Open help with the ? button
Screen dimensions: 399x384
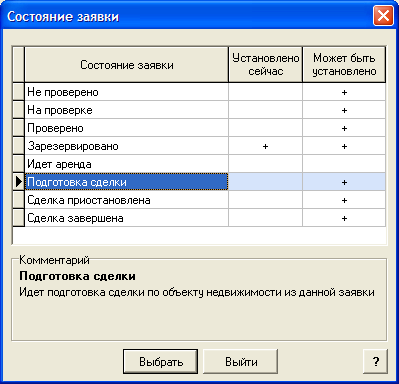[376, 361]
